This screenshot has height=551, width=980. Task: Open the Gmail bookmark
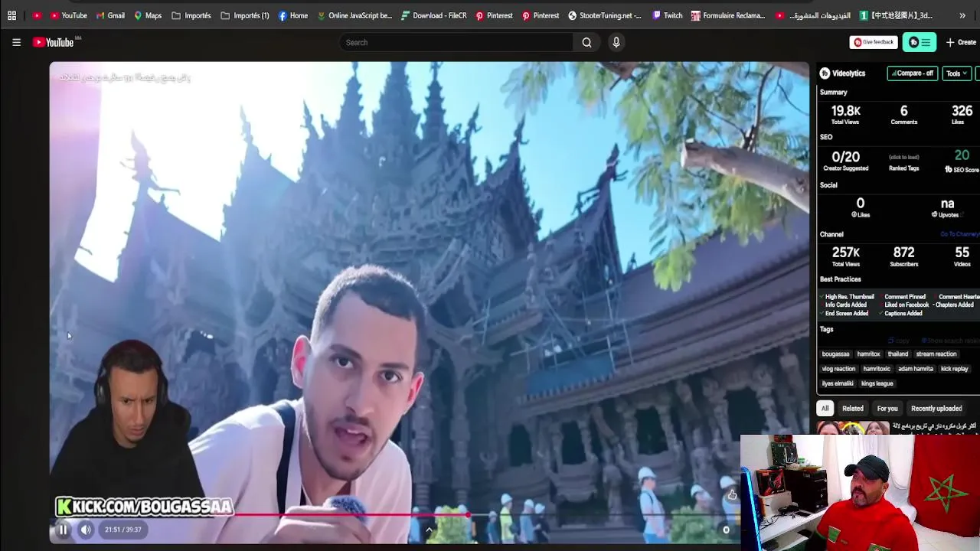click(x=110, y=15)
